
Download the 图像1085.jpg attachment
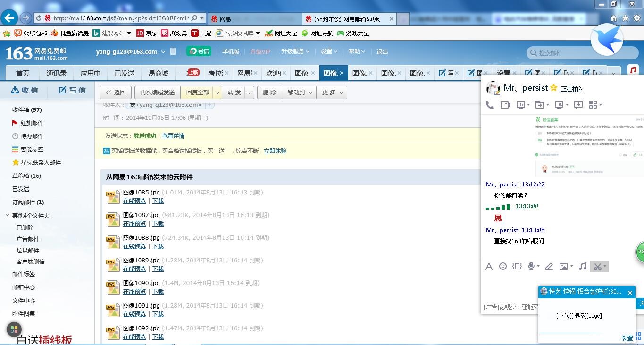click(158, 201)
